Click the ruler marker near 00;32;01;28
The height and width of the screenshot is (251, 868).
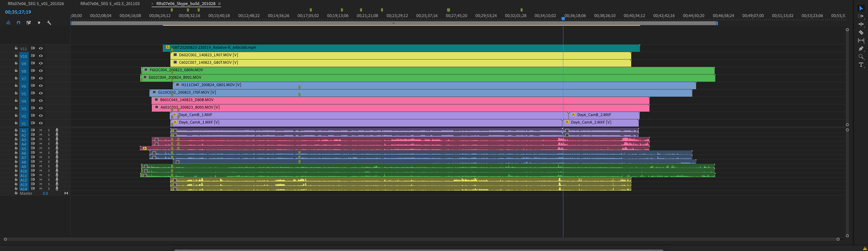click(x=522, y=10)
